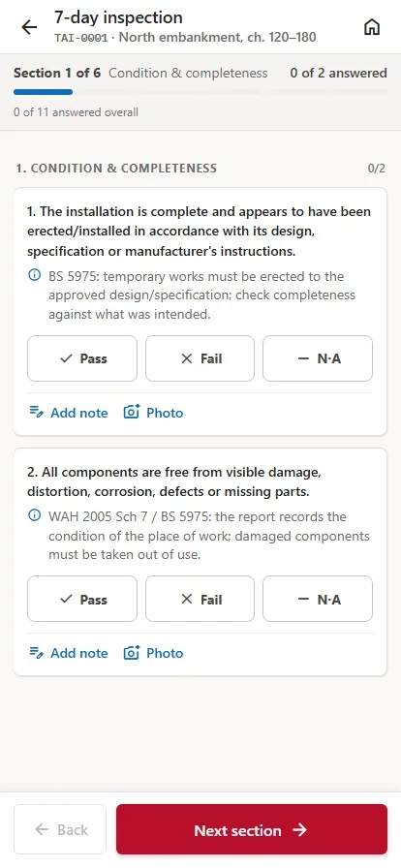Click Photo link for question 2
The height and width of the screenshot is (868, 401).
(153, 653)
